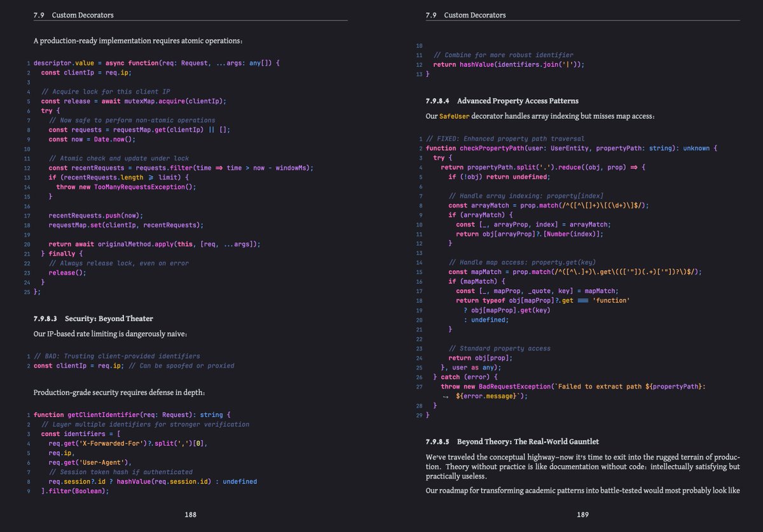Click the code line 'descriptor.value = async function'
This screenshot has width=763, height=532.
point(156,63)
